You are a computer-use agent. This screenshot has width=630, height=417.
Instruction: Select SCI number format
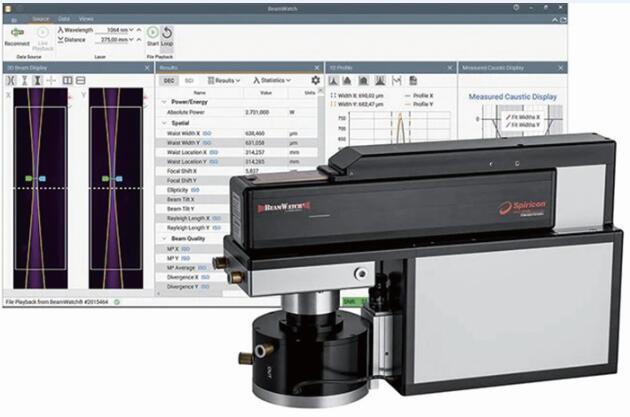click(x=190, y=79)
